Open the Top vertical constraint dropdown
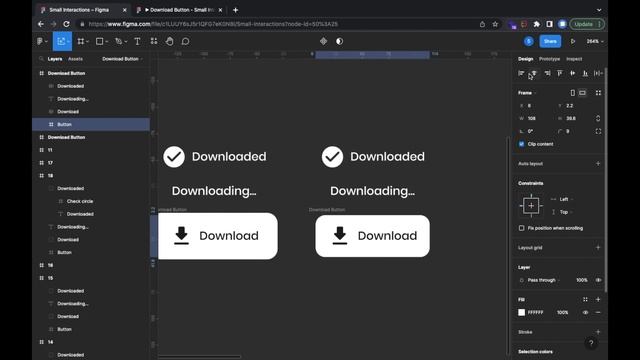The width and height of the screenshot is (640, 360). [566, 212]
